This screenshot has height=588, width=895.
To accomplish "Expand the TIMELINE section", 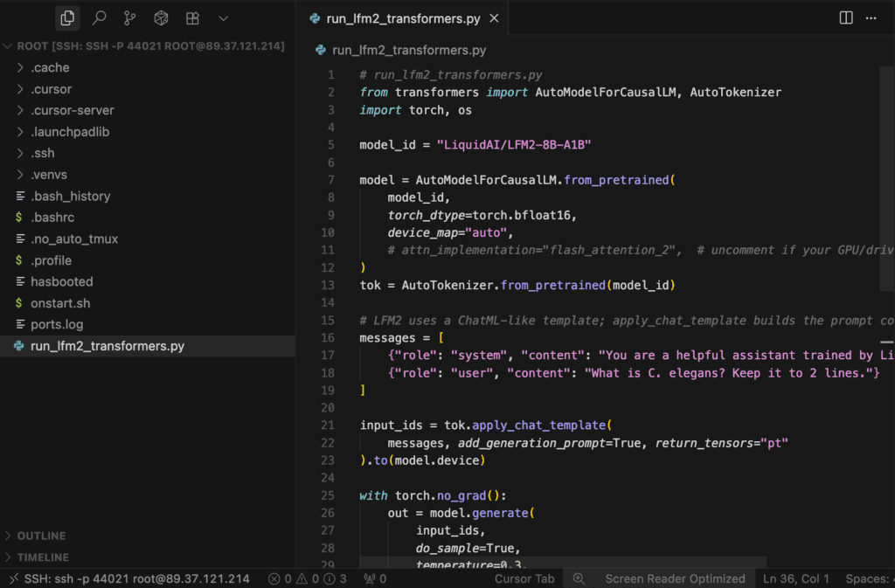I will tap(43, 557).
